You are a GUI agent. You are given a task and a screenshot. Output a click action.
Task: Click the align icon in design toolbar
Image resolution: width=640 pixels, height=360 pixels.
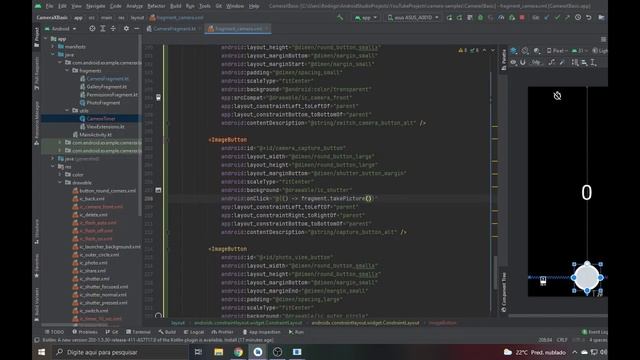[584, 62]
